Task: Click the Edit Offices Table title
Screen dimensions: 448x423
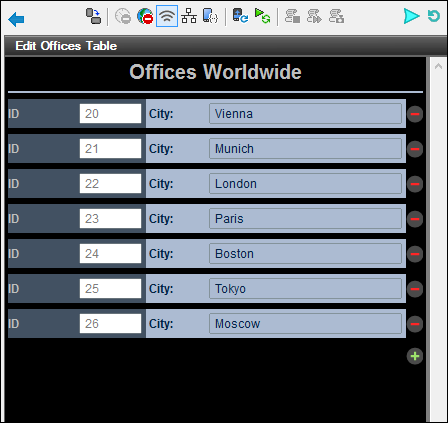Action: (66, 46)
